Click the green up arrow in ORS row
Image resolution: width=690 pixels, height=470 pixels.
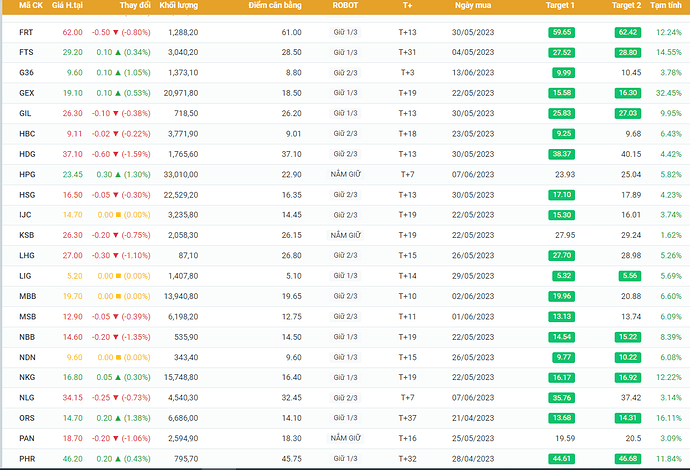116,418
